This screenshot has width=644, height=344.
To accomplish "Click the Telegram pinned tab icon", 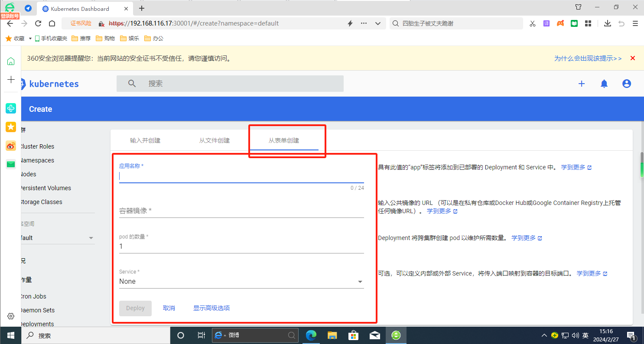I will click(28, 8).
